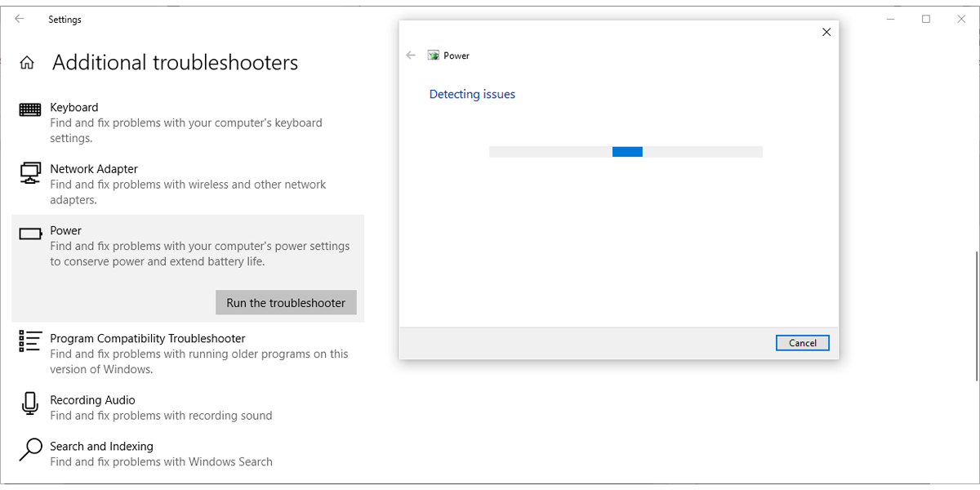Click the Power dialog title icon
The height and width of the screenshot is (490, 980).
pos(434,56)
